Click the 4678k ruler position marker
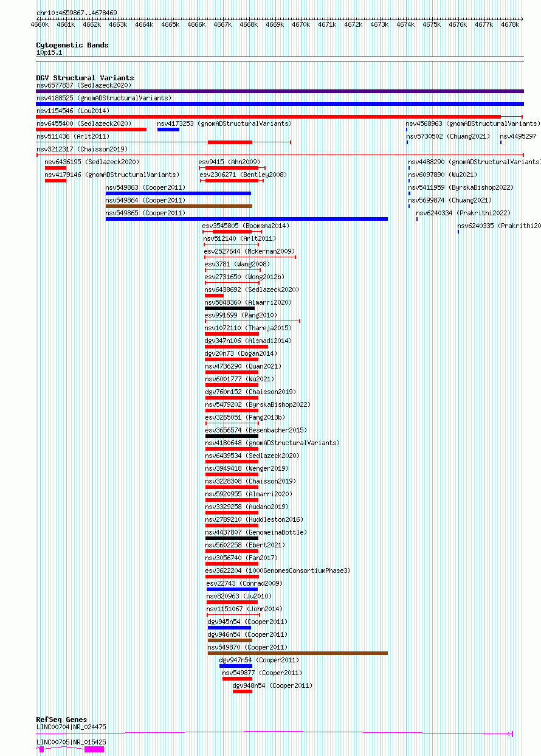This screenshot has width=541, height=756. point(510,25)
